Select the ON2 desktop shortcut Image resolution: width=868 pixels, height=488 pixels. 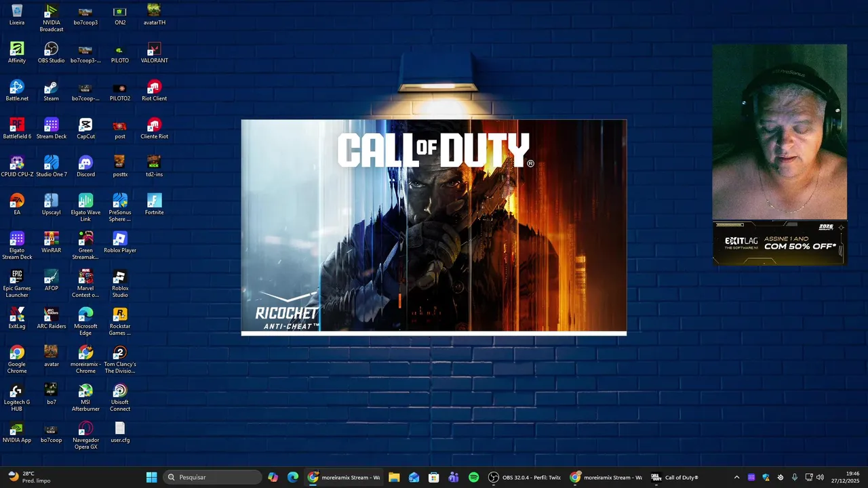(x=120, y=15)
